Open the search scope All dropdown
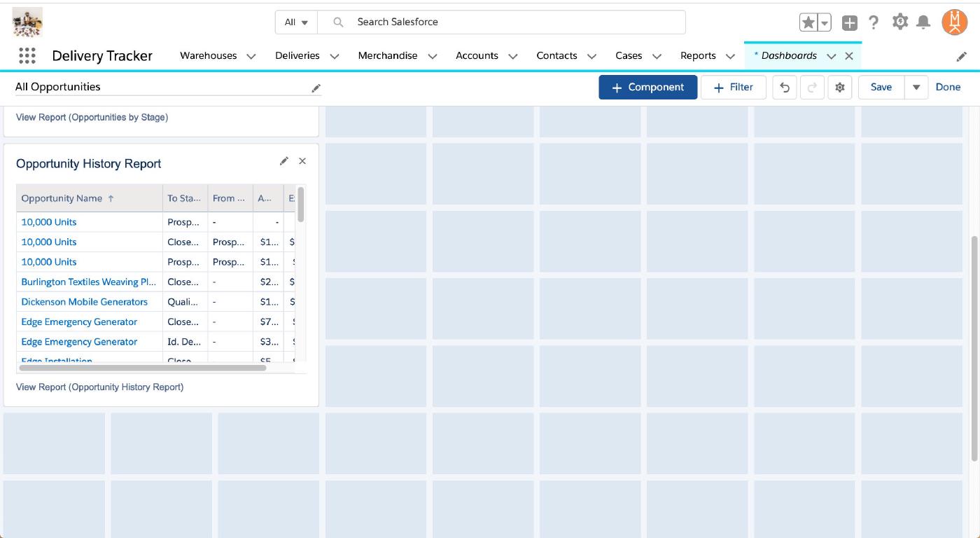Viewport: 980px width, 538px height. [296, 22]
